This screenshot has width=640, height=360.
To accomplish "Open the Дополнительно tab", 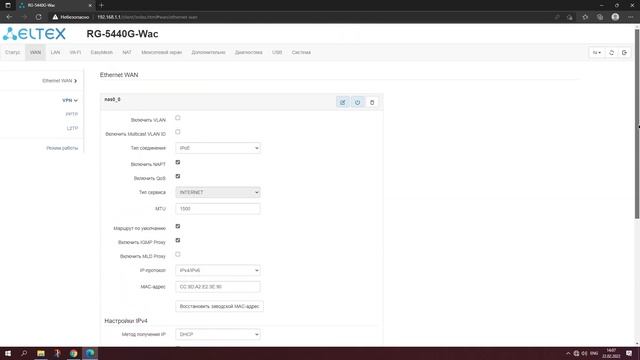I will (x=208, y=52).
